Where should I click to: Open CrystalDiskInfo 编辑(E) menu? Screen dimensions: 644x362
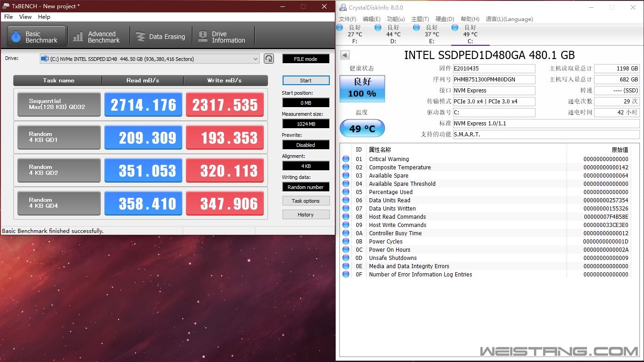tap(371, 19)
